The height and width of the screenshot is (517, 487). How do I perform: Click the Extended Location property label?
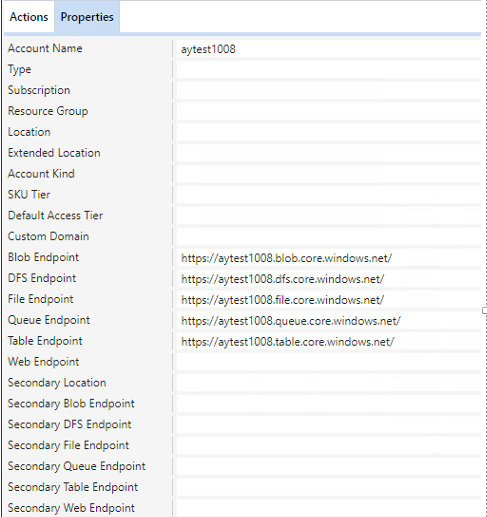point(54,153)
